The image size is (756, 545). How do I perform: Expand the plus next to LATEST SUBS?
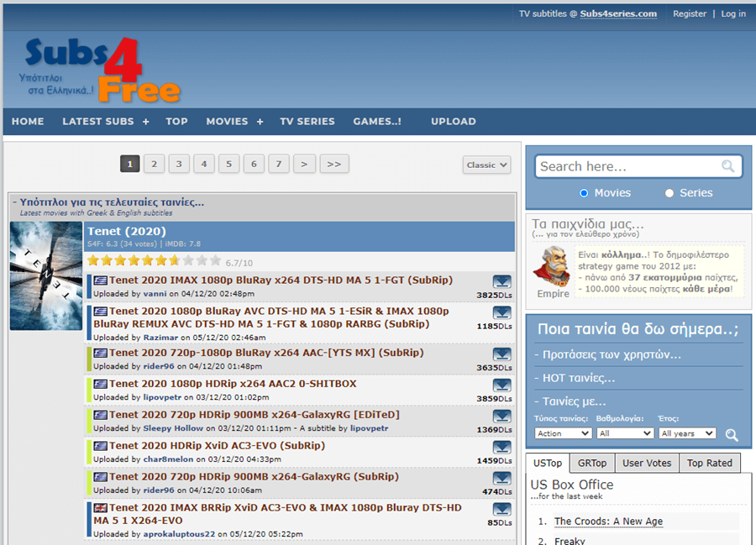145,122
